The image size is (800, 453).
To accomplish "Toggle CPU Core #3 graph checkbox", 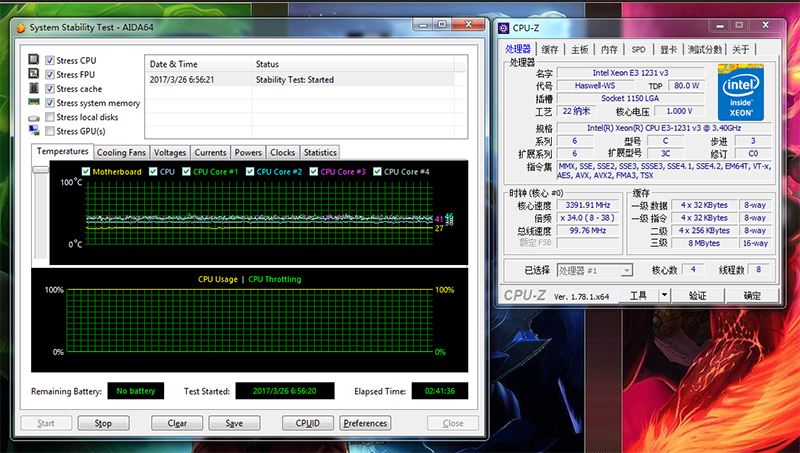I will 314,171.
